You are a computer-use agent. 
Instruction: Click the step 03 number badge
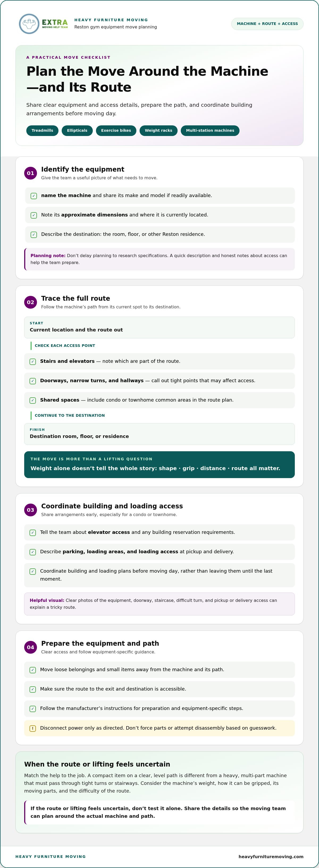pyautogui.click(x=30, y=510)
